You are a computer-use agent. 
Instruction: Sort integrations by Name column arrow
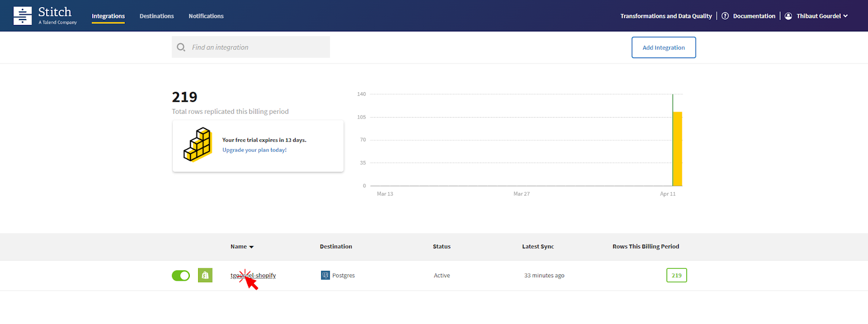[x=251, y=247]
